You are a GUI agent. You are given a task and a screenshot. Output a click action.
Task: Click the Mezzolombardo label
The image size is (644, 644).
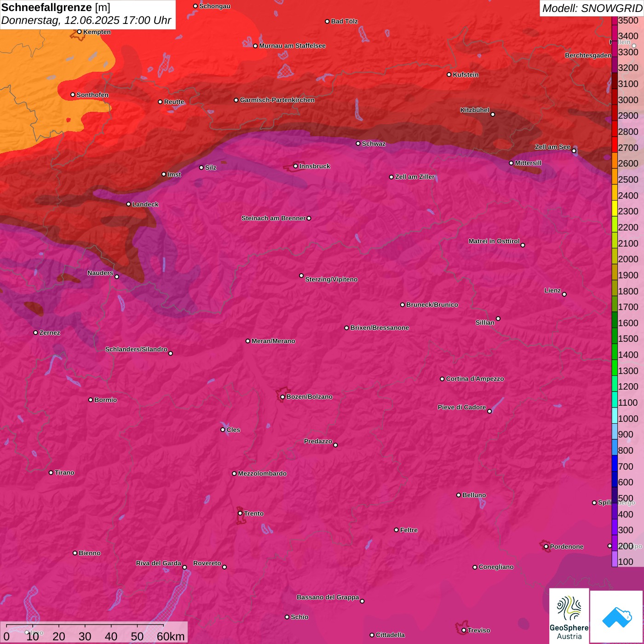(x=262, y=473)
